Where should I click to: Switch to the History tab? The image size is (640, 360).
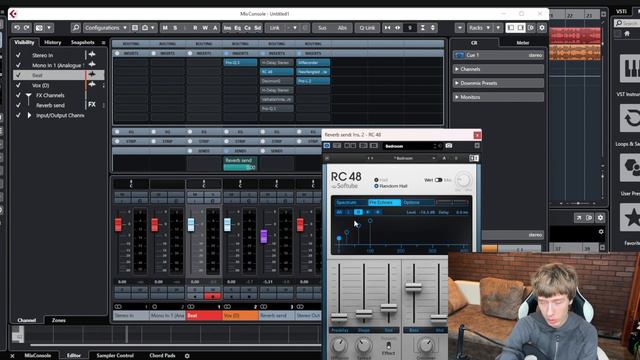53,42
